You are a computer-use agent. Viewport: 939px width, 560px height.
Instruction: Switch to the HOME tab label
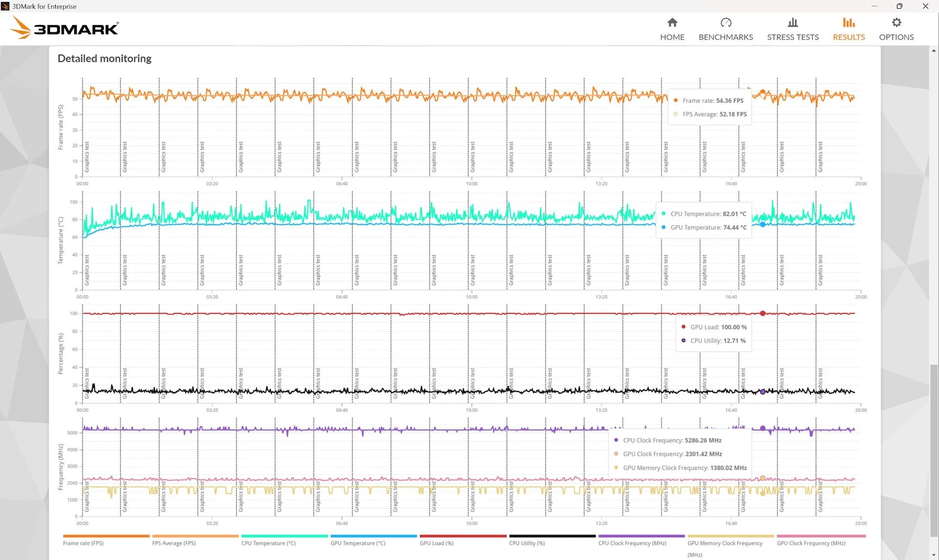pos(672,37)
